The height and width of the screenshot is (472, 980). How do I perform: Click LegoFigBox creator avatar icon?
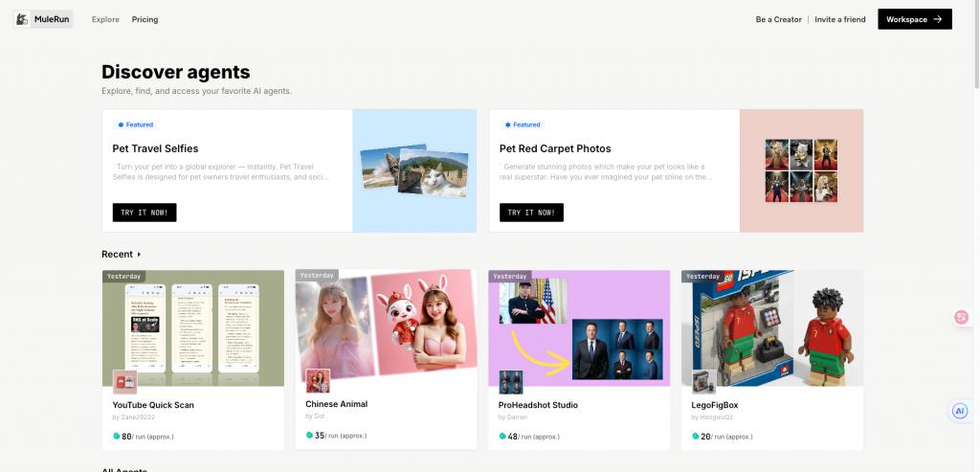(x=704, y=381)
